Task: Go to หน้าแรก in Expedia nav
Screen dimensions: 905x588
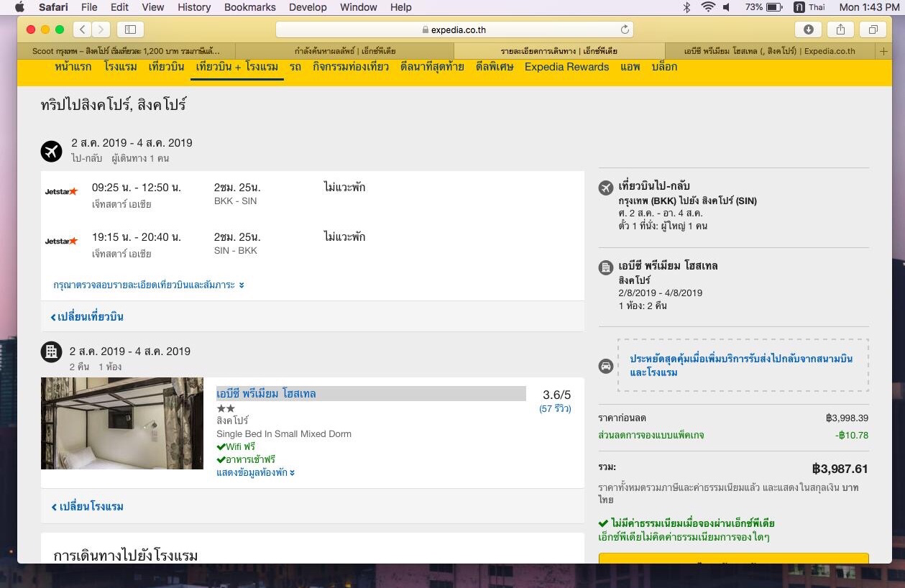Action: point(73,67)
